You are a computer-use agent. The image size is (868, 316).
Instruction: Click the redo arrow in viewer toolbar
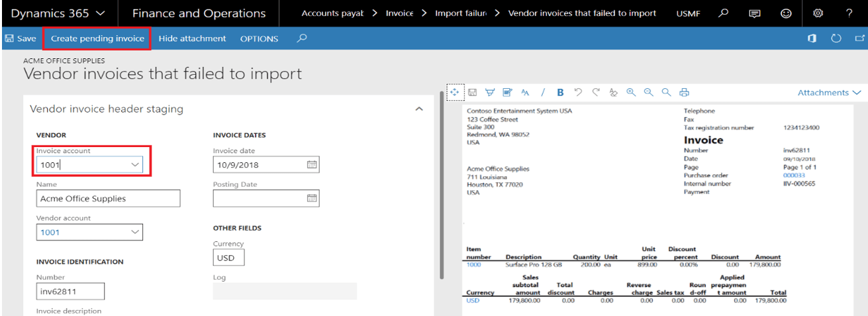(x=595, y=93)
